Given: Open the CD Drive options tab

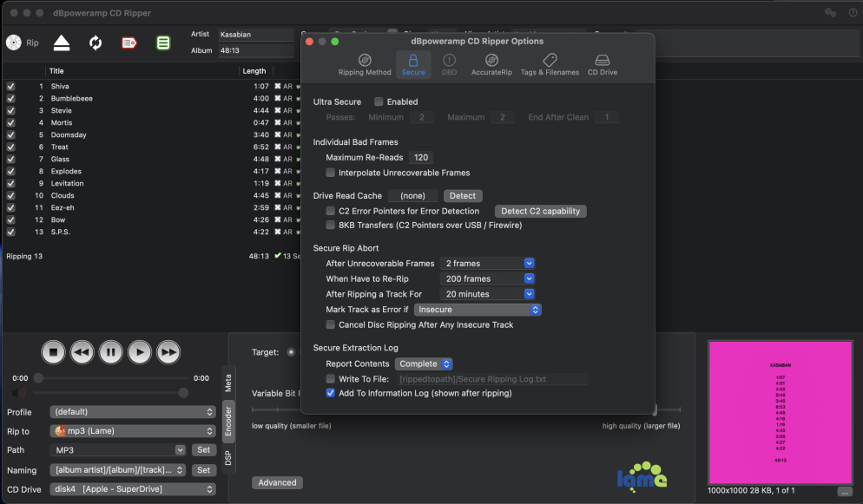Looking at the screenshot, I should (x=602, y=64).
